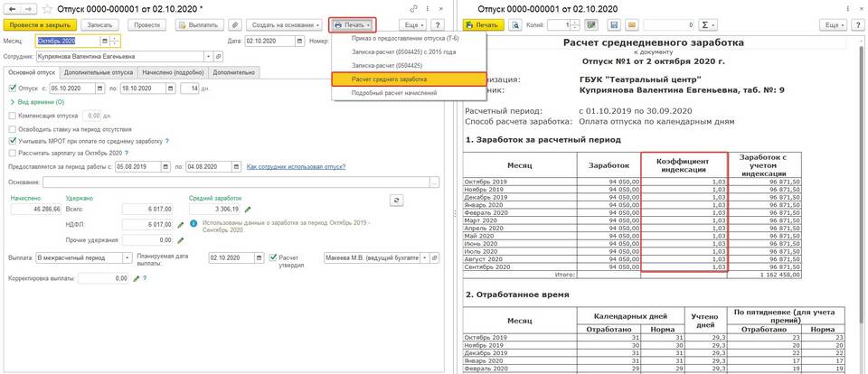The height and width of the screenshot is (374, 868).
Task: Click Провести и закрыть button
Action: click(39, 25)
